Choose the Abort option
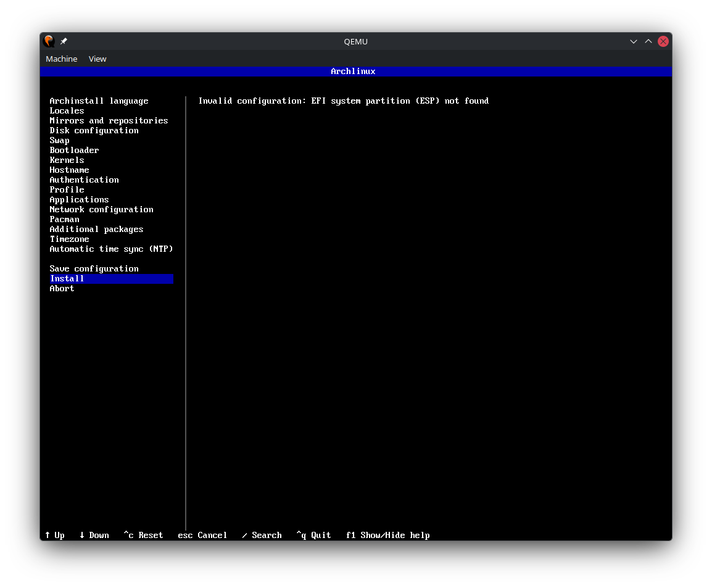 [x=62, y=289]
